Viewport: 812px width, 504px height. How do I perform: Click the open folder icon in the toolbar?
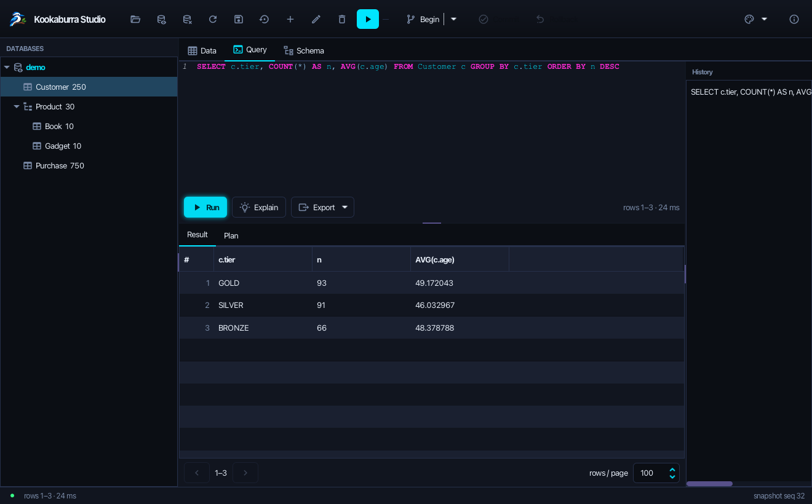[135, 19]
